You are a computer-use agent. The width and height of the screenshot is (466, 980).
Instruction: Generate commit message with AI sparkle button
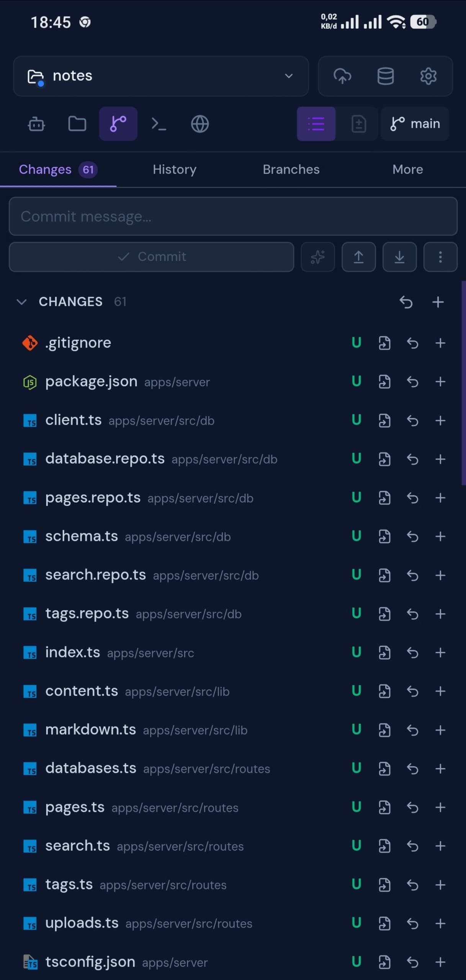tap(318, 256)
